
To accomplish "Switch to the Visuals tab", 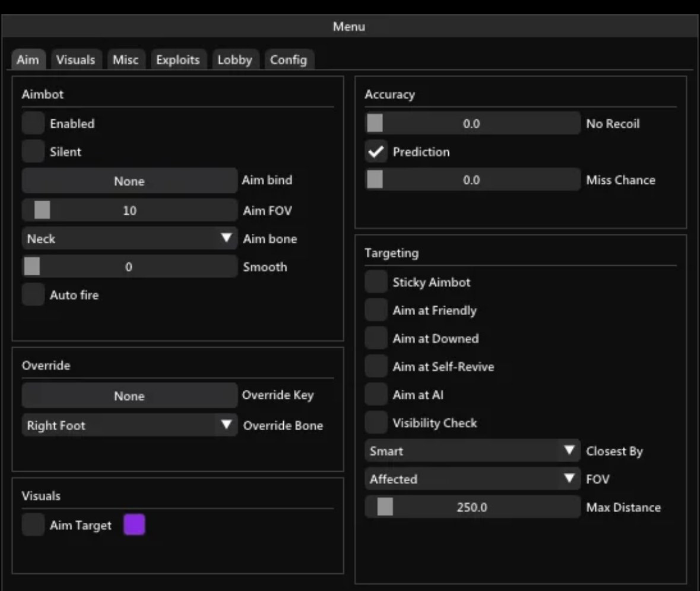I will click(x=75, y=59).
